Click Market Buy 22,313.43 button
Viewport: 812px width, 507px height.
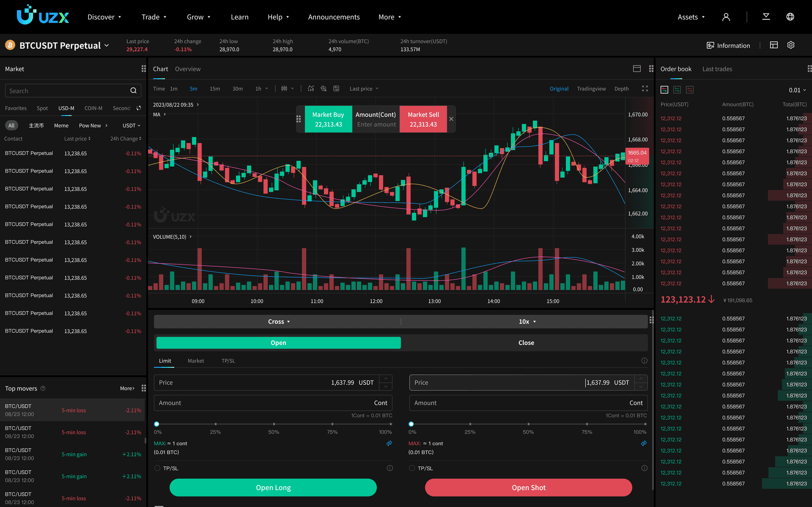click(x=328, y=119)
